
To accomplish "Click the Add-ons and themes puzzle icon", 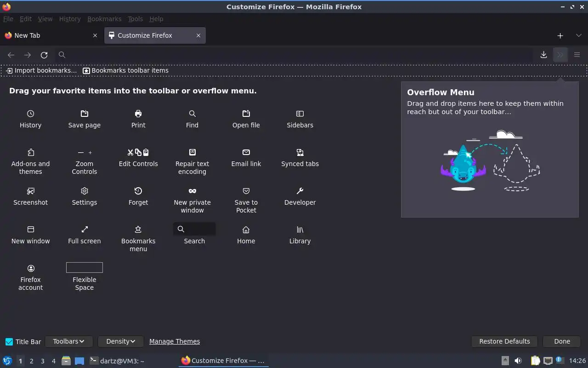I will 30,152.
